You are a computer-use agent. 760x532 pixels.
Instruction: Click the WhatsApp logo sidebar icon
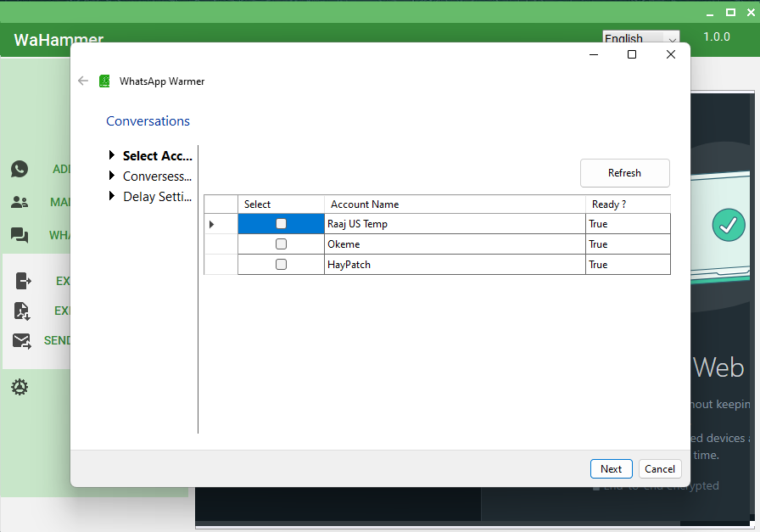(20, 169)
